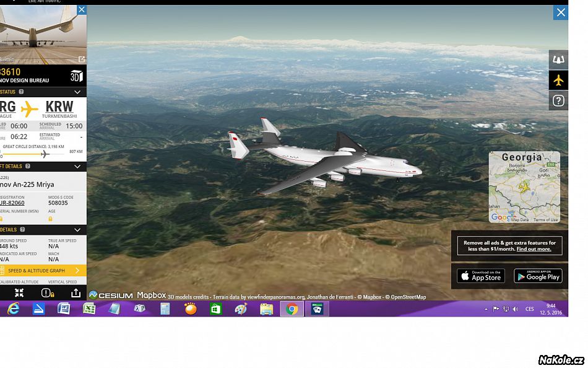The width and height of the screenshot is (588, 368).
Task: Collapse the Status section chevron
Action: click(77, 92)
